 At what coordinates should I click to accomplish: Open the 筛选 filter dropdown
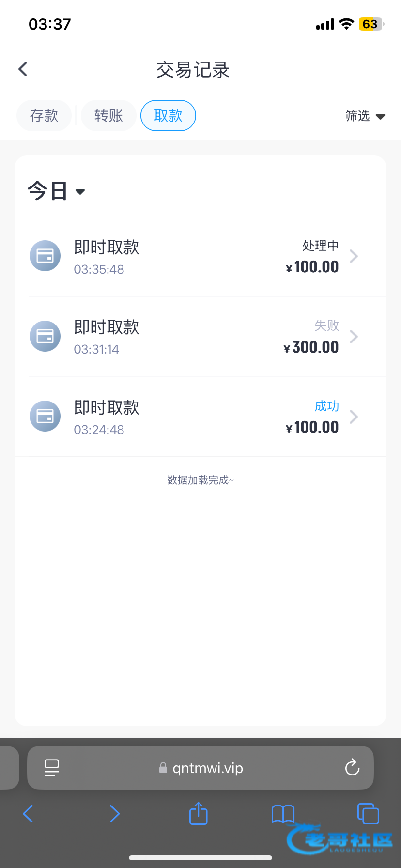tap(365, 116)
